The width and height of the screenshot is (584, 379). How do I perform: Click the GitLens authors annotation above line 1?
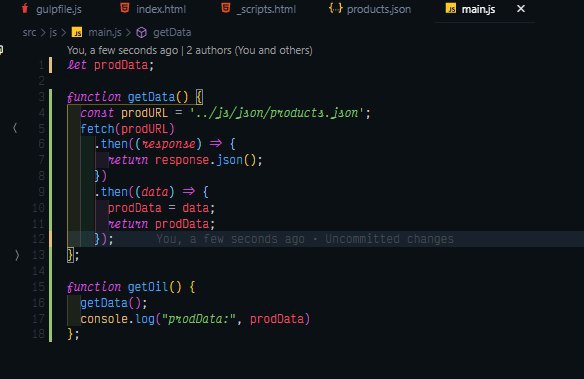[190, 50]
